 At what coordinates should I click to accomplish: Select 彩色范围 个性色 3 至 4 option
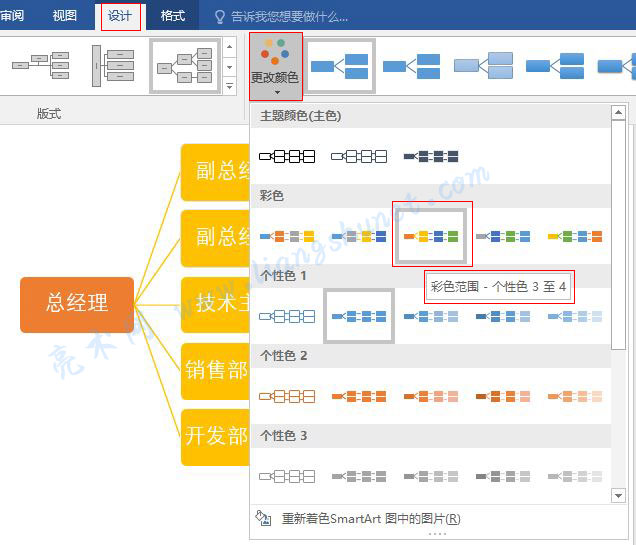pos(431,236)
